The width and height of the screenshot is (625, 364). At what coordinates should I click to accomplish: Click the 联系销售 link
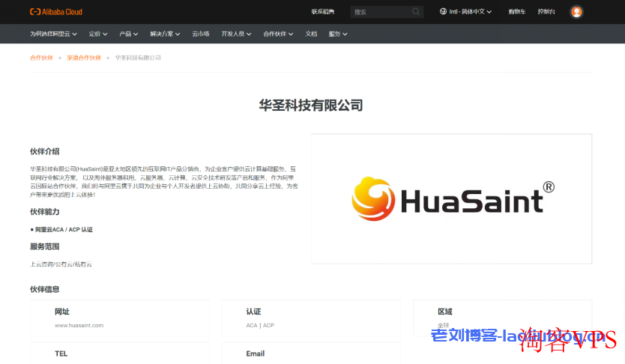coord(323,11)
